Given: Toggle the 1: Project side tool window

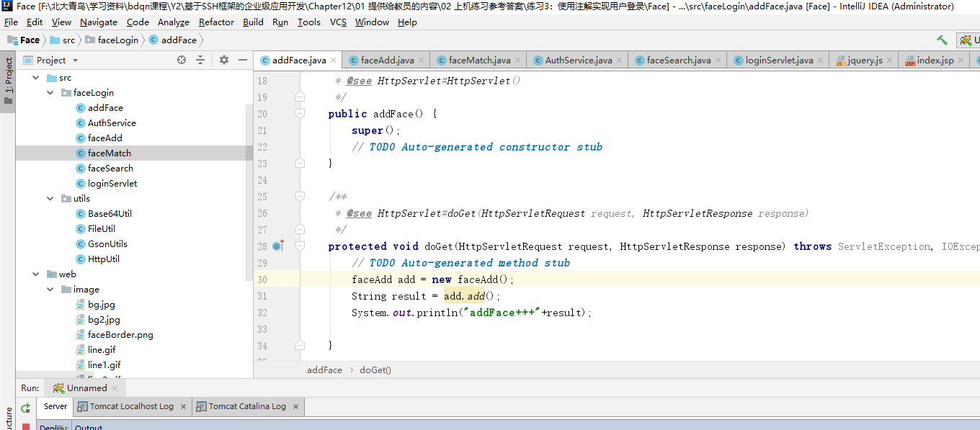Looking at the screenshot, I should pyautogui.click(x=9, y=81).
